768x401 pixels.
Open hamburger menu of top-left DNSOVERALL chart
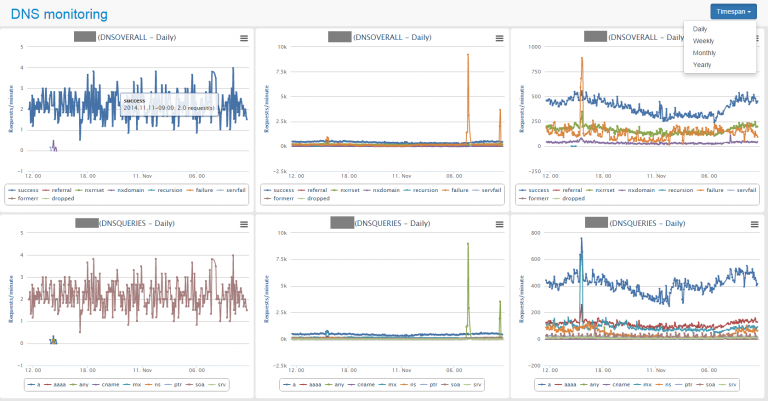[x=244, y=38]
